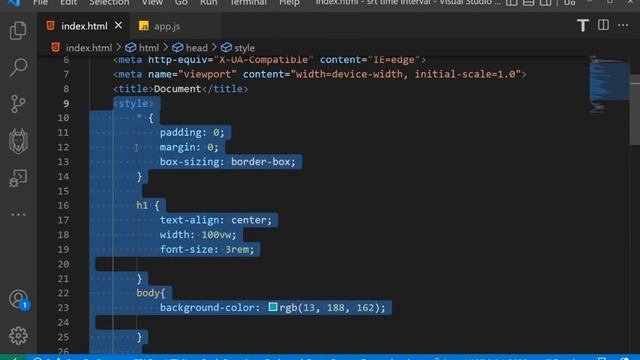Click the 'body{' selector line
This screenshot has height=360, width=640.
point(151,293)
